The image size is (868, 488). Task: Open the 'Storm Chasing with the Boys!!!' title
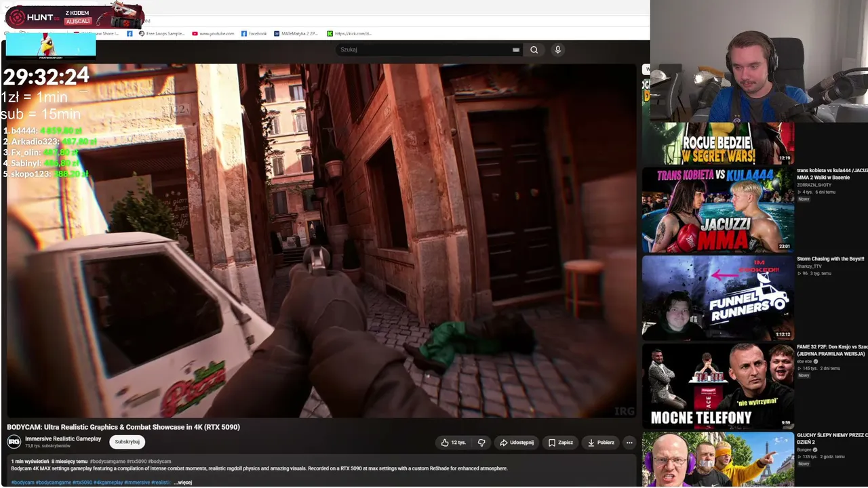point(831,259)
